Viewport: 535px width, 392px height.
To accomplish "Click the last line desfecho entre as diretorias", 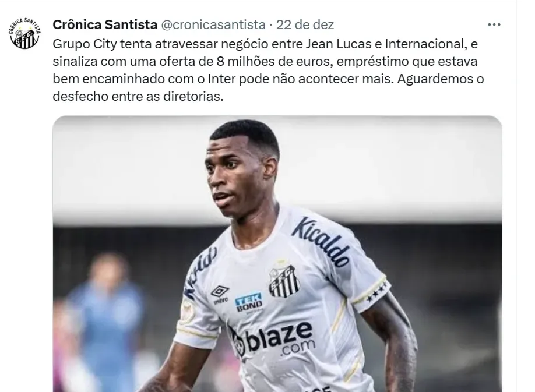I will click(138, 96).
